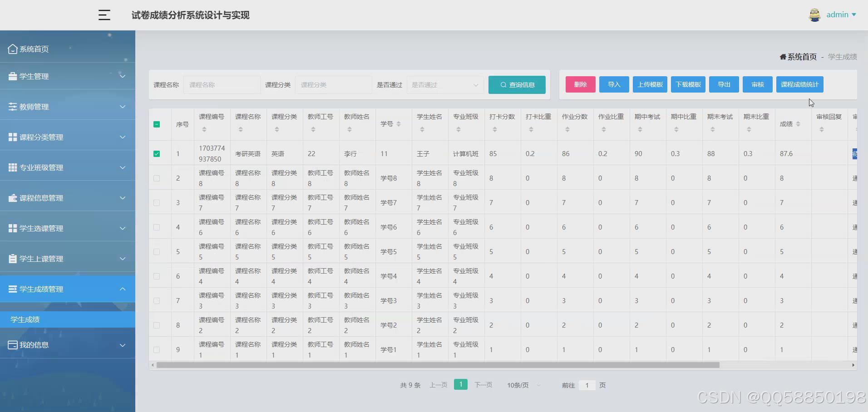Sort by 打卡分数 column arrows
Screen dimensions: 868x412
[x=495, y=129]
